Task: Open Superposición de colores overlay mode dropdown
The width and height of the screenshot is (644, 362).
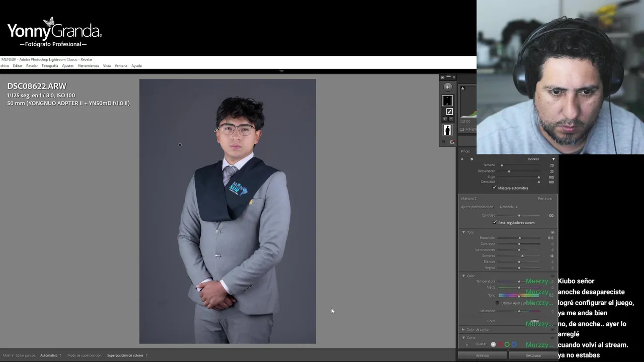Action: point(127,355)
